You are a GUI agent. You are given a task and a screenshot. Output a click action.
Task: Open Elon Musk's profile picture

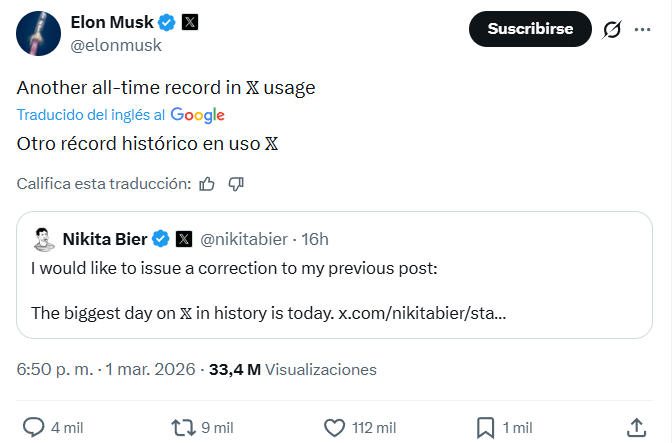pyautogui.click(x=36, y=33)
